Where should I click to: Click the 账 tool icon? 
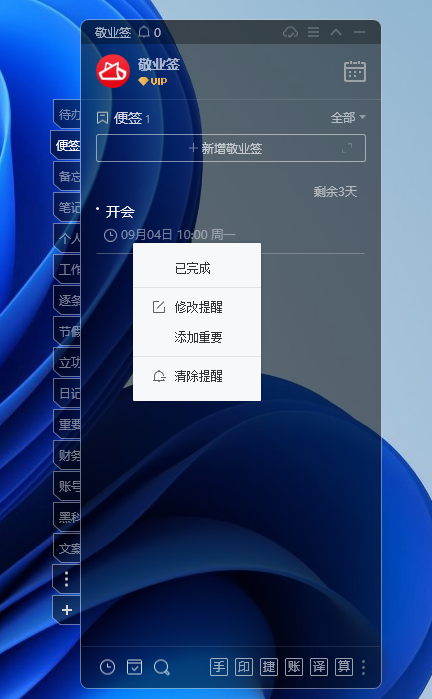tap(294, 667)
